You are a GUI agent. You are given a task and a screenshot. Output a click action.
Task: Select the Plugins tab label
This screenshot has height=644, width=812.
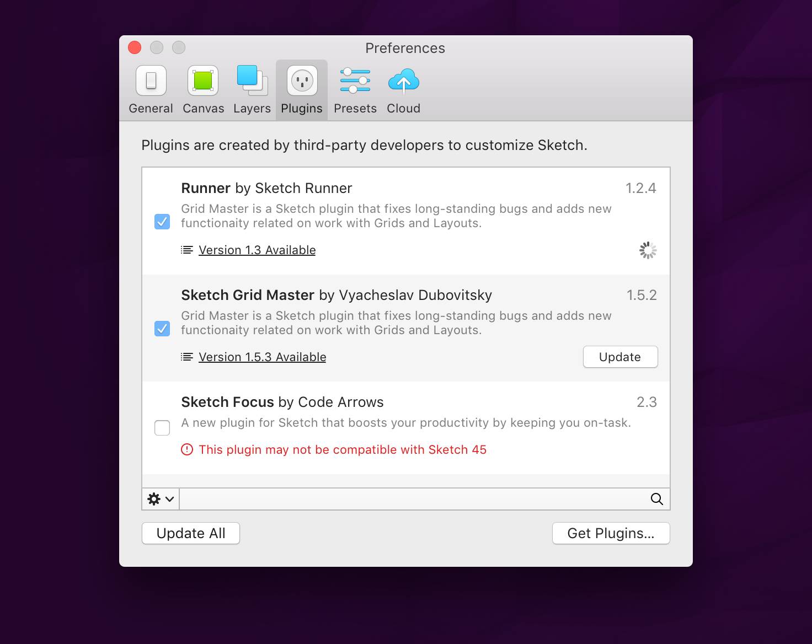(302, 109)
